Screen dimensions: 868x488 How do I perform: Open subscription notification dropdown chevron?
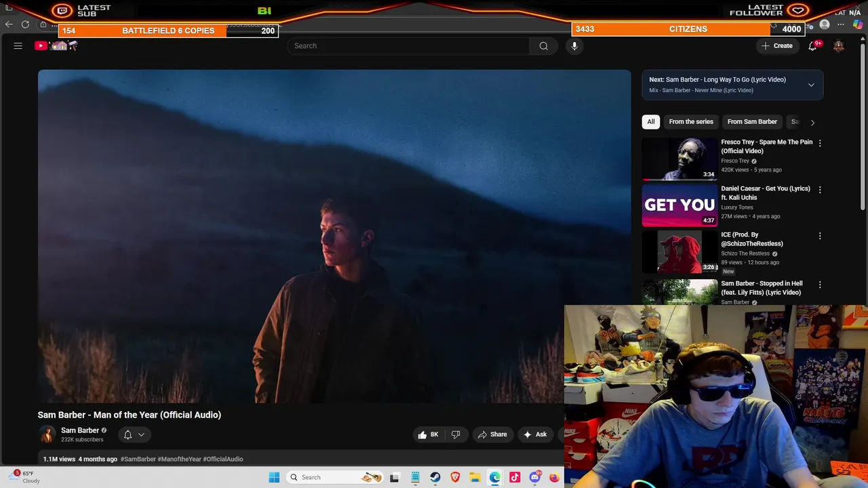click(141, 434)
